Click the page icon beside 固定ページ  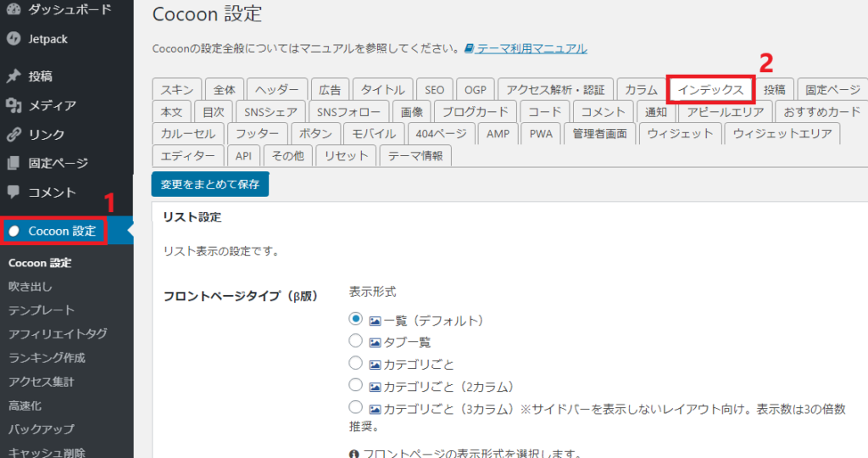pos(14,164)
